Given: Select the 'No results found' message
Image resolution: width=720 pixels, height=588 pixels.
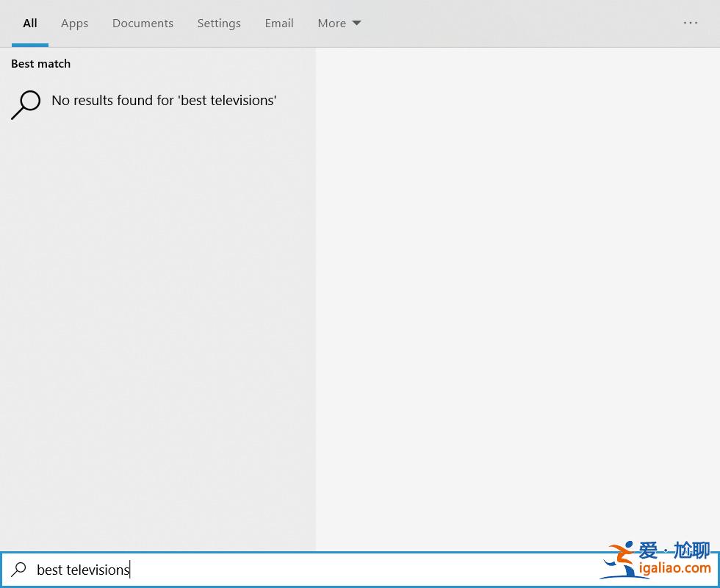Looking at the screenshot, I should pos(164,101).
